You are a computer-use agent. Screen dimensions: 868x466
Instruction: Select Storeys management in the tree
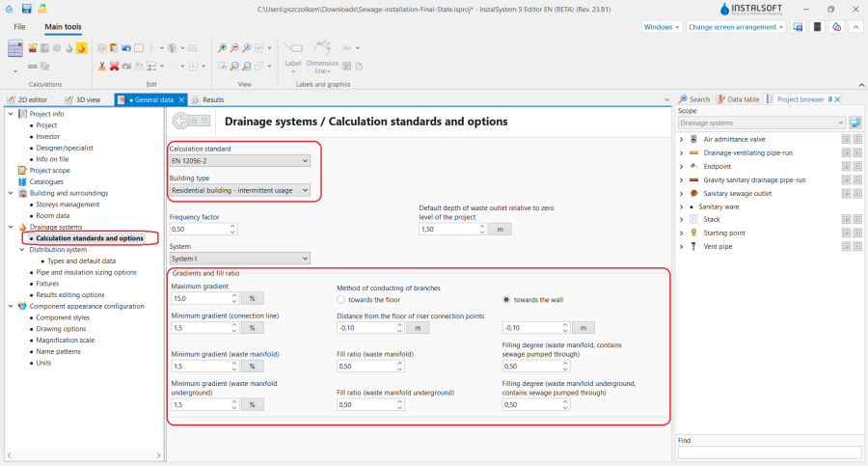coord(68,205)
